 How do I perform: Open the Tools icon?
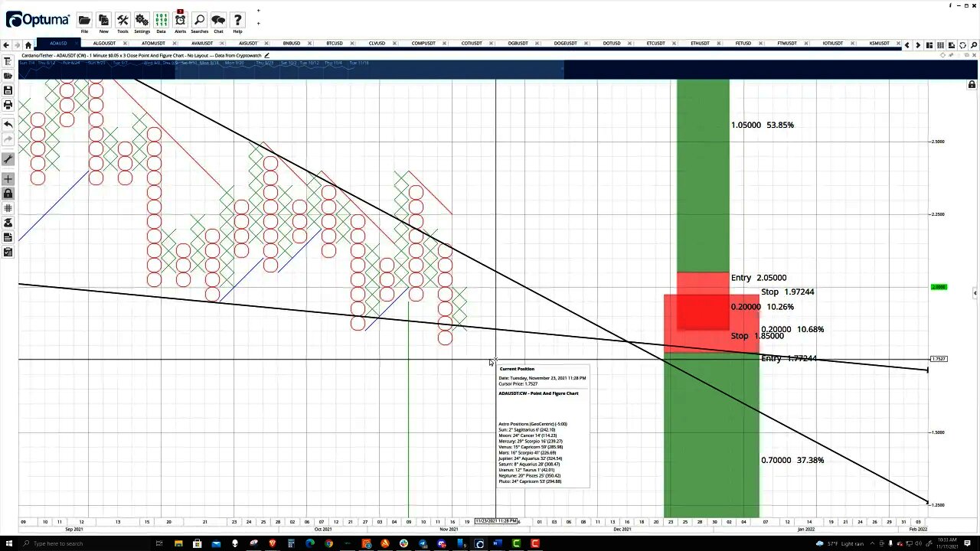pyautogui.click(x=122, y=22)
